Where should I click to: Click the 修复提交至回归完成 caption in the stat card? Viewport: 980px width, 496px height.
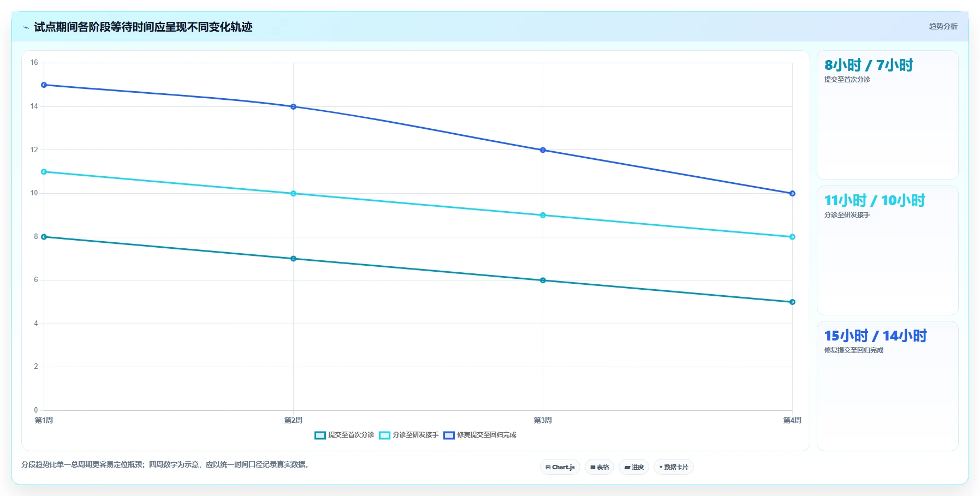pyautogui.click(x=854, y=350)
